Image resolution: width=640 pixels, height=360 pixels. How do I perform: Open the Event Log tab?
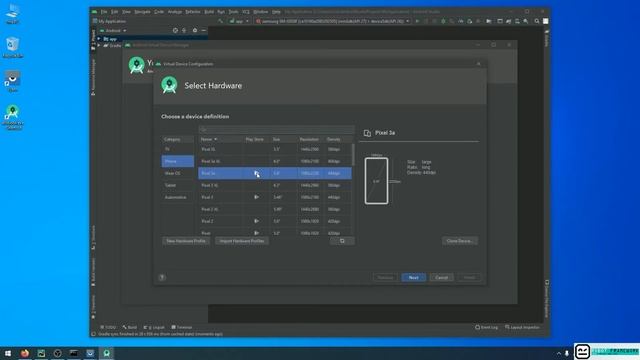point(487,327)
